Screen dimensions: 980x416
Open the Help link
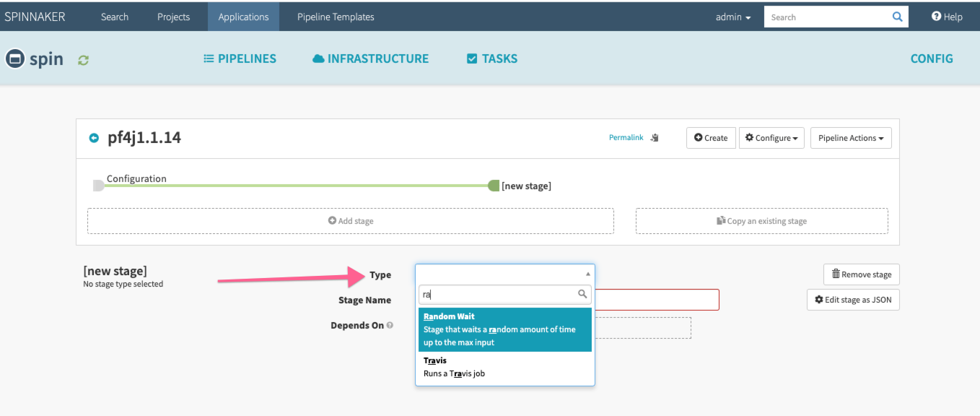(x=947, y=17)
